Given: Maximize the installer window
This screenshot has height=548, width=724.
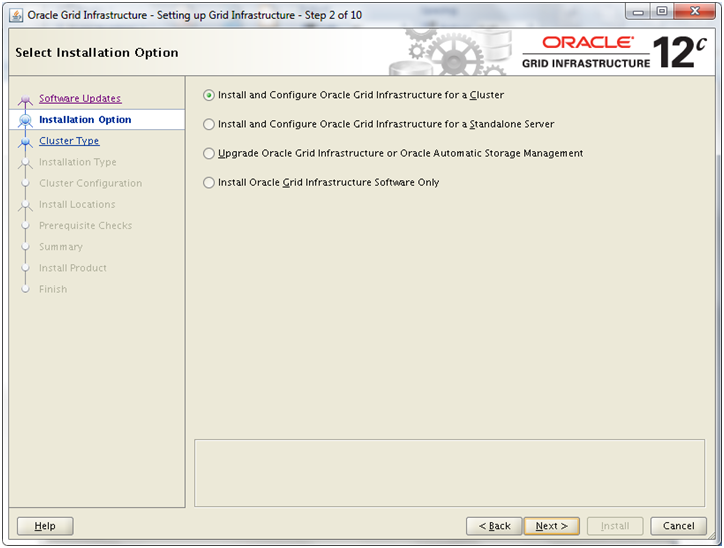Looking at the screenshot, I should click(x=662, y=11).
